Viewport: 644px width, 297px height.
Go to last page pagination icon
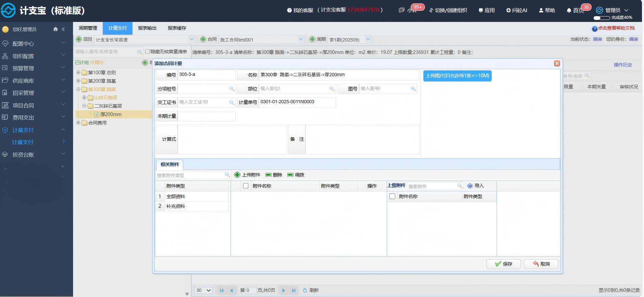293,290
